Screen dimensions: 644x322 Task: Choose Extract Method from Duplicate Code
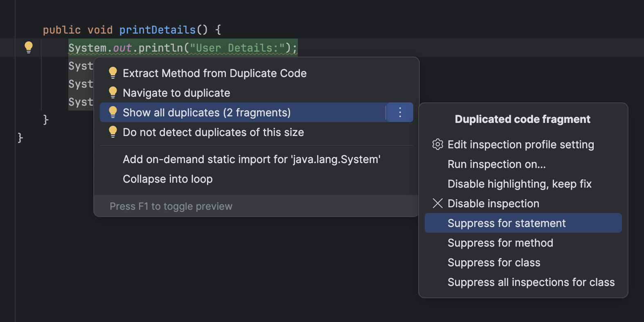point(214,73)
